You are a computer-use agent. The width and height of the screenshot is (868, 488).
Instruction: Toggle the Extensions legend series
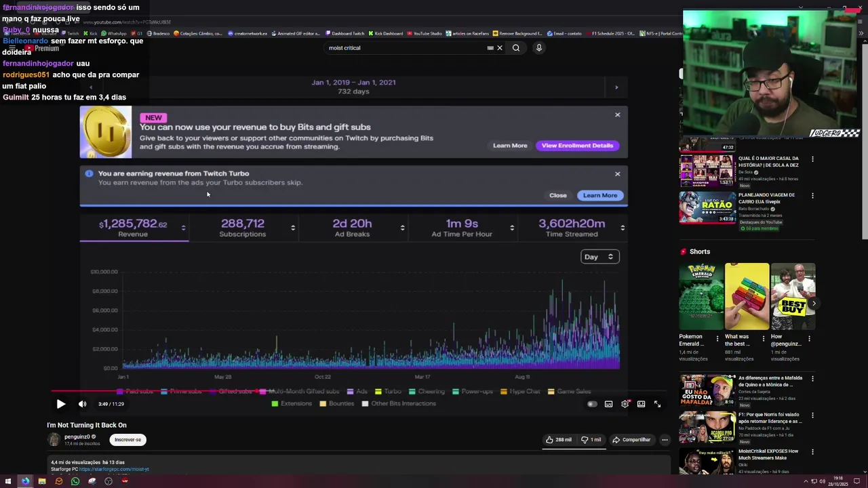[x=292, y=404]
